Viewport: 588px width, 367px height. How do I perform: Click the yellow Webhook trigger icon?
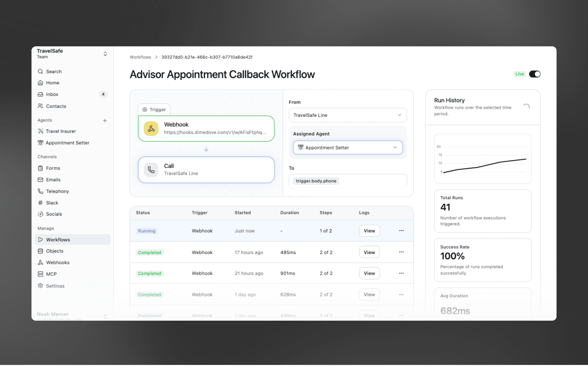[x=151, y=128]
